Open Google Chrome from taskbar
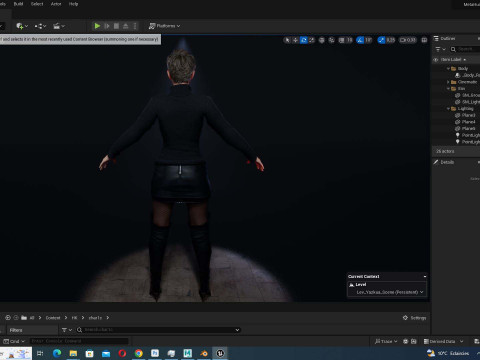 [139, 353]
